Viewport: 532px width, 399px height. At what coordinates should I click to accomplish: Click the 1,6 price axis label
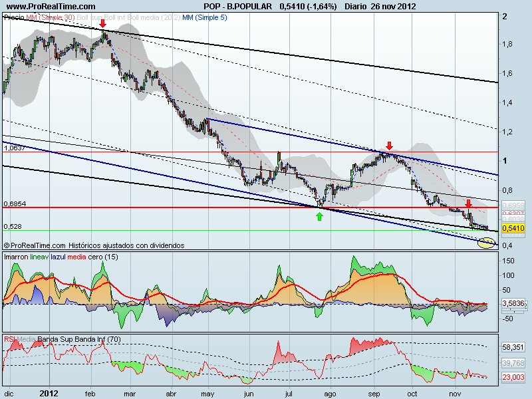coord(507,73)
